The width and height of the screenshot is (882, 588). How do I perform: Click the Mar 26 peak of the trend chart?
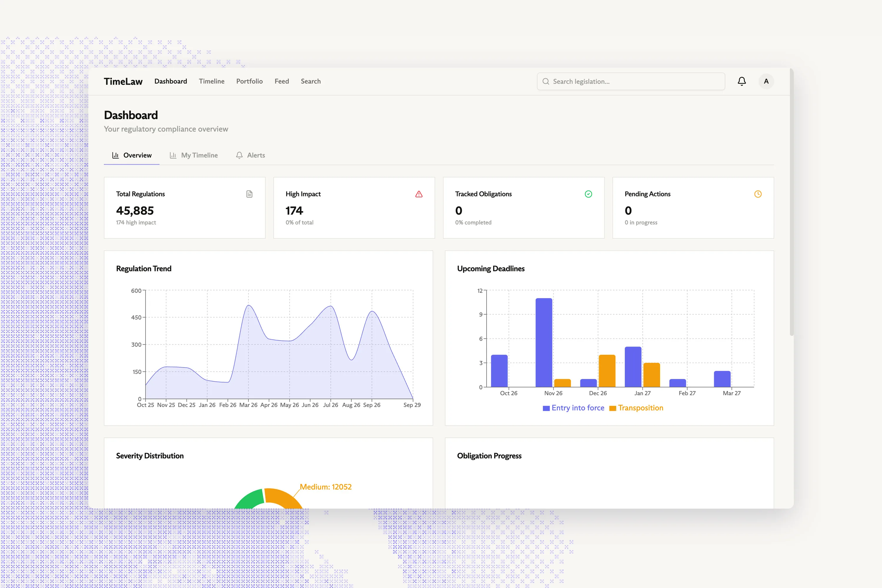pyautogui.click(x=249, y=305)
